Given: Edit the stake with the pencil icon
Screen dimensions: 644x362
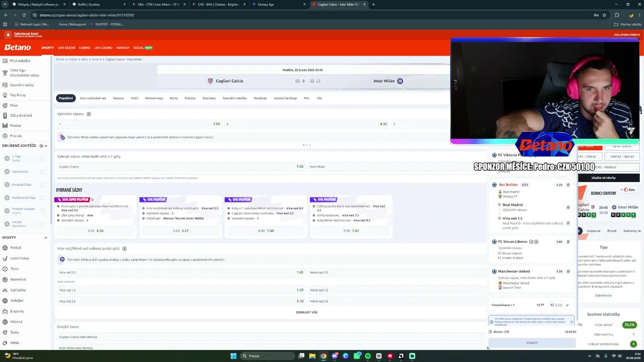Looking at the screenshot, I should 567,305.
